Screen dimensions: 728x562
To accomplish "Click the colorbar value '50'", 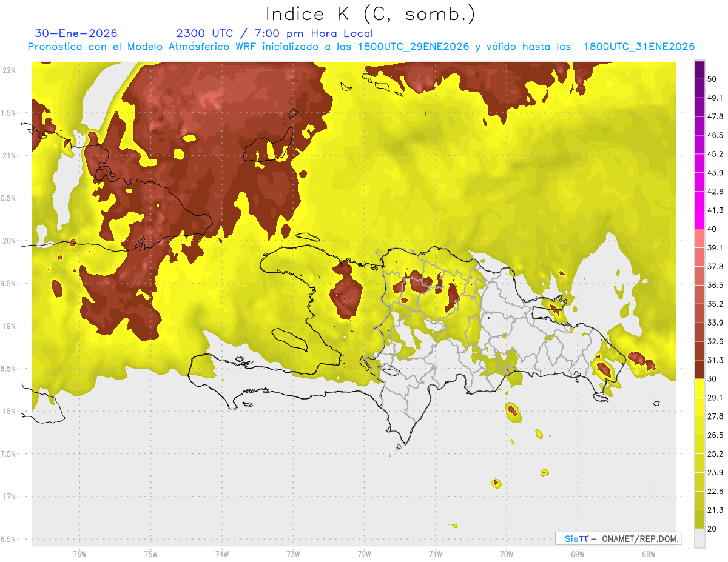I will click(712, 80).
